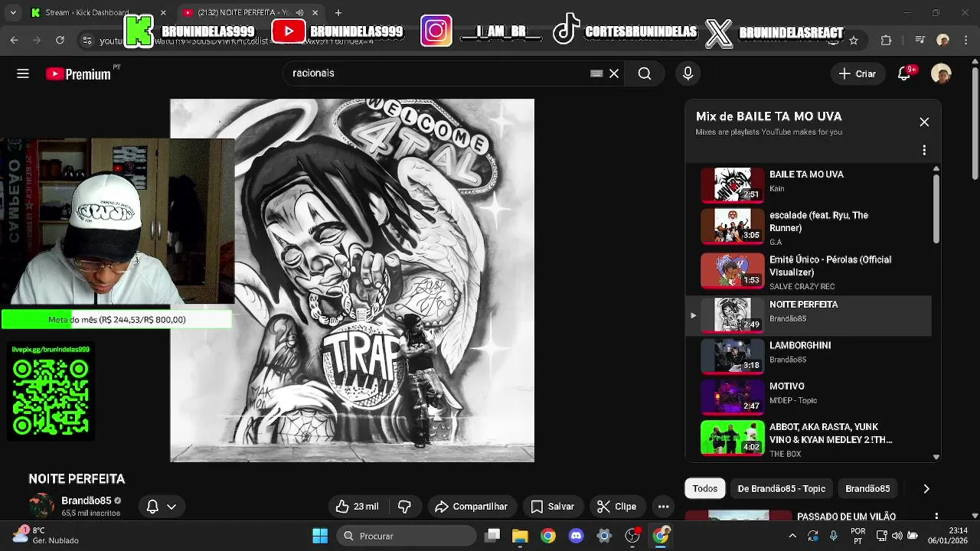980x551 pixels.
Task: Start voice search with the microphone
Action: coord(688,73)
